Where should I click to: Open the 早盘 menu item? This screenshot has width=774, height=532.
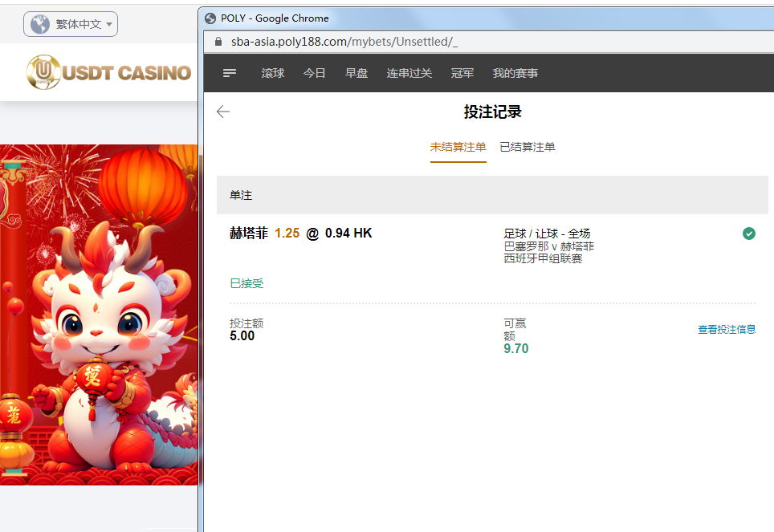(356, 73)
